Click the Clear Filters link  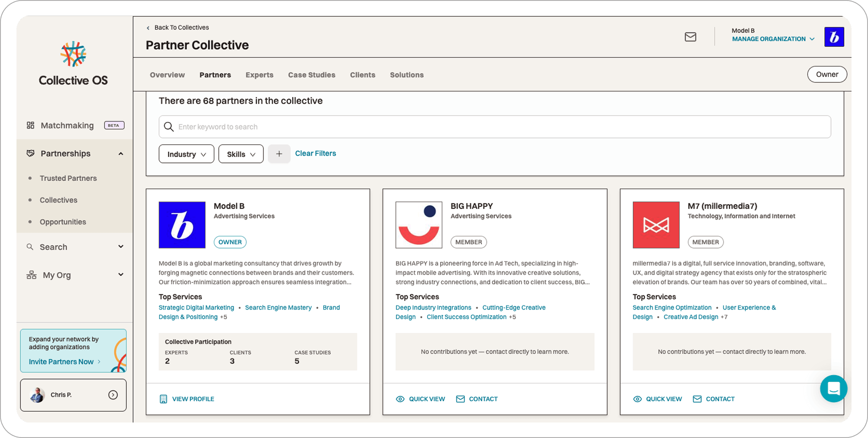tap(315, 153)
